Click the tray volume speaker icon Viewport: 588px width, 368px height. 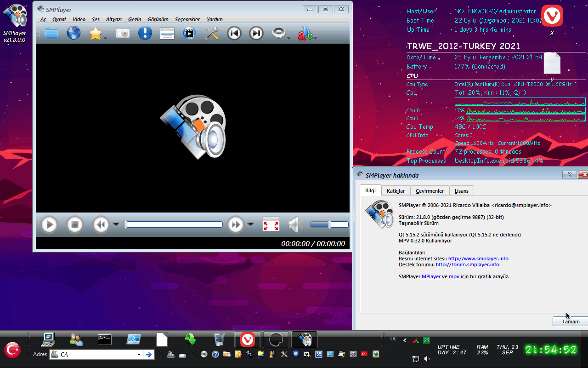(x=427, y=359)
